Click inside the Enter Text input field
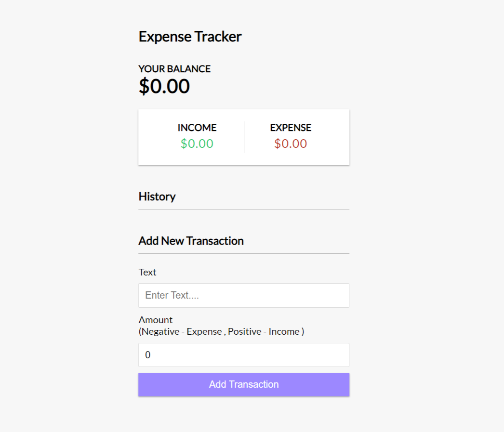The image size is (504, 432). [x=243, y=295]
